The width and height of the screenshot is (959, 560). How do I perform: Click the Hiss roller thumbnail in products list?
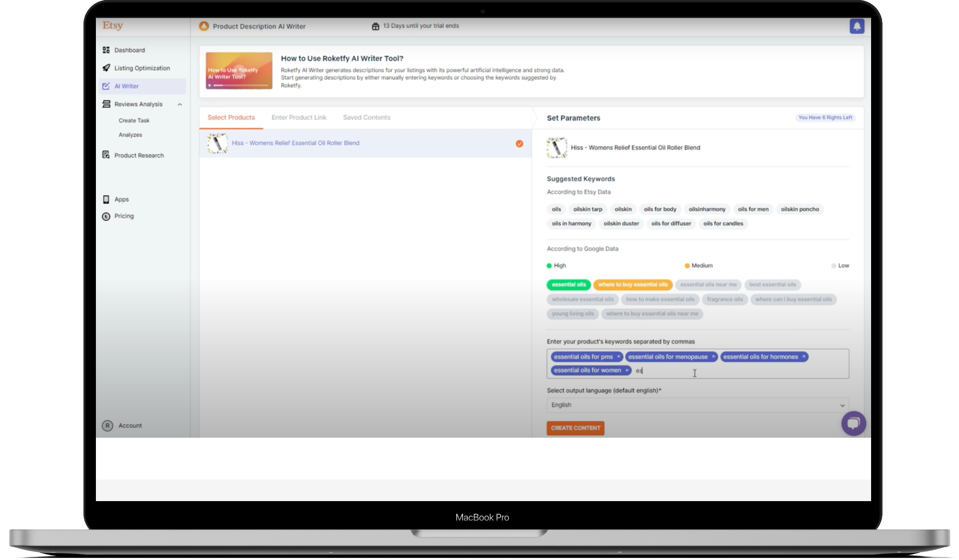pos(217,143)
